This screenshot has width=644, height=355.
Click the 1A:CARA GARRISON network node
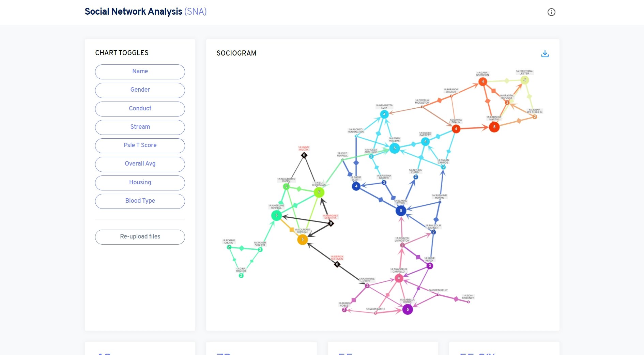click(x=483, y=81)
